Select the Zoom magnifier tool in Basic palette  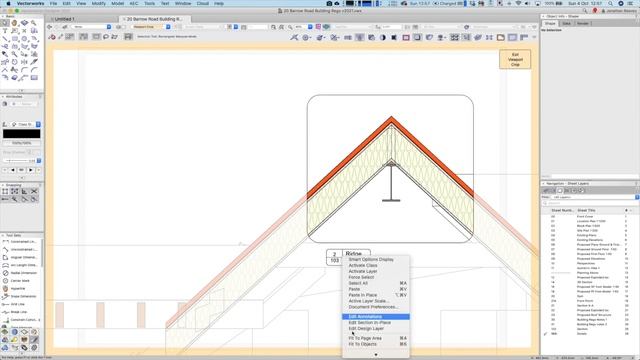tap(34, 23)
